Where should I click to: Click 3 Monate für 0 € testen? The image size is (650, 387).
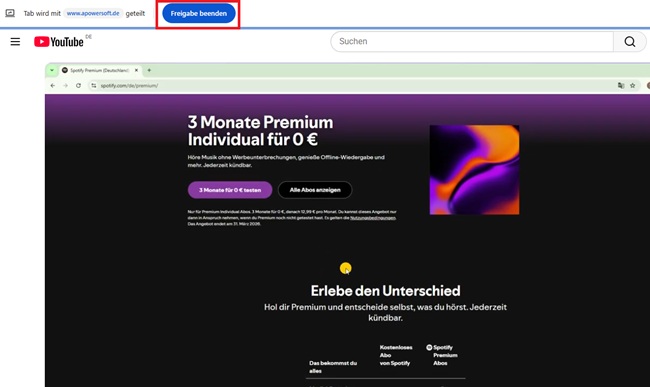(230, 190)
